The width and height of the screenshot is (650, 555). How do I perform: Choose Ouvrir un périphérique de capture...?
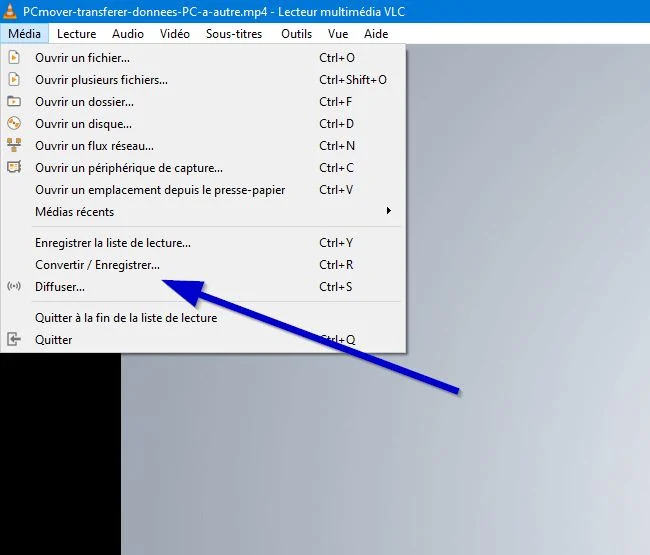pos(203,167)
